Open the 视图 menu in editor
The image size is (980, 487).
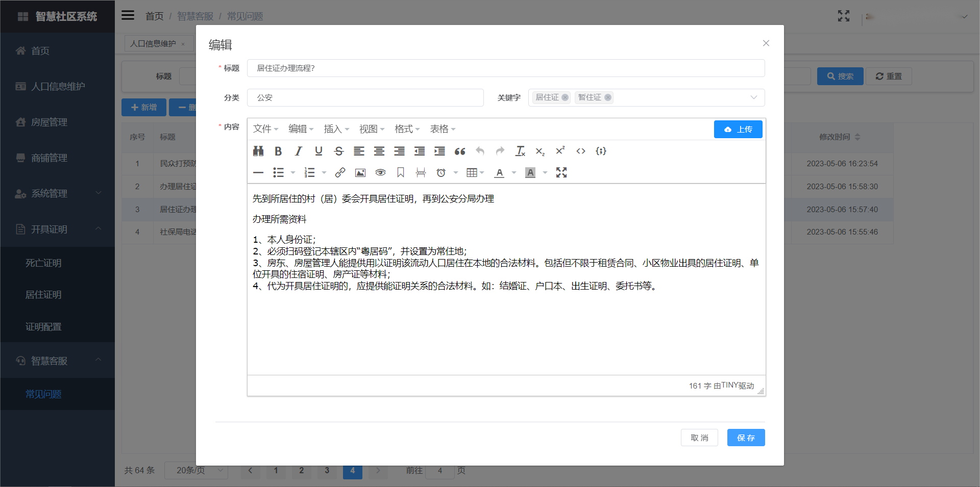[372, 129]
